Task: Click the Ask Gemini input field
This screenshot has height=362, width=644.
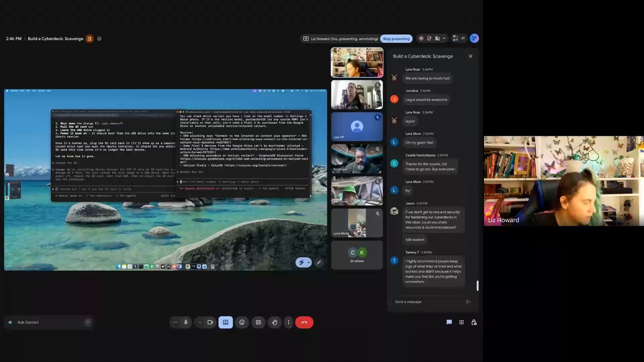Action: 49,322
